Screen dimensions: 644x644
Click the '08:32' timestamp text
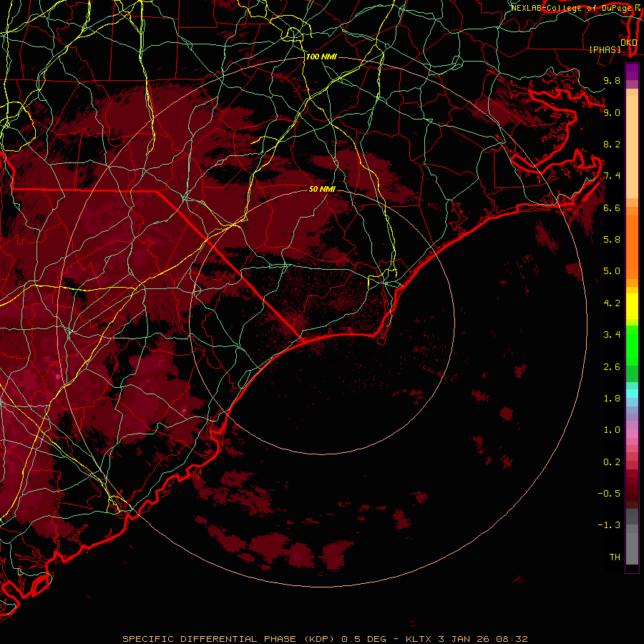click(x=512, y=639)
